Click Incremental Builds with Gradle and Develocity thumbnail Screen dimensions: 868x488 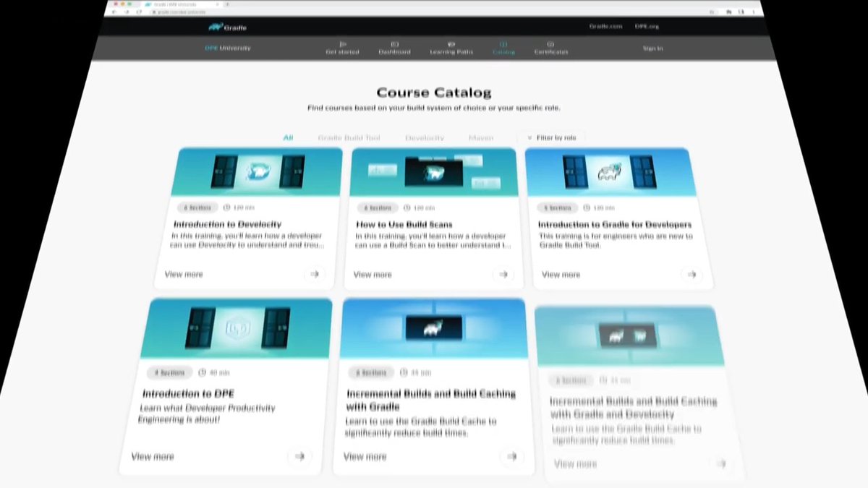628,335
